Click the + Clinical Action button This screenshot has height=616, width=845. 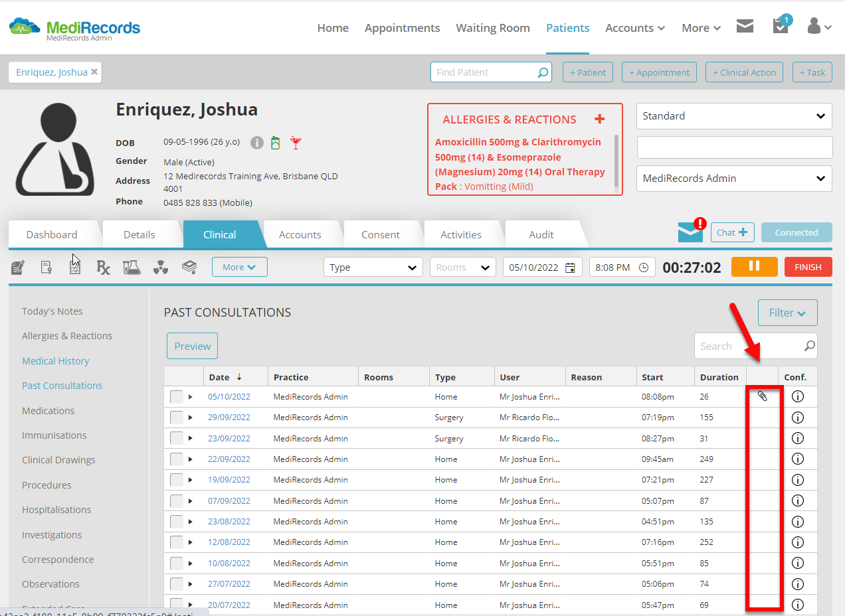pos(744,72)
